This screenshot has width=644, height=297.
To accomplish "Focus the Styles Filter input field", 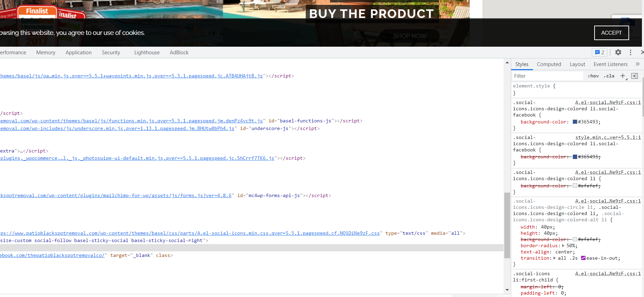I will [547, 76].
